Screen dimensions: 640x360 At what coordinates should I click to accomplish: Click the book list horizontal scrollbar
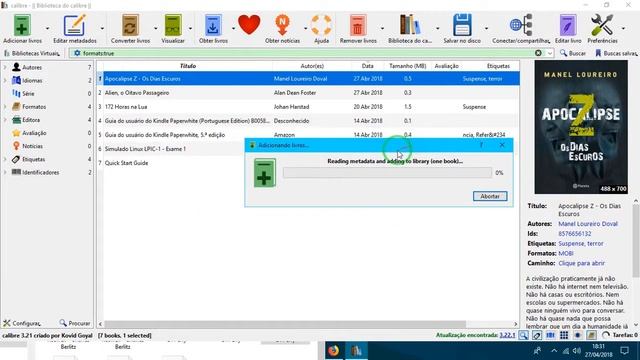tap(285, 324)
